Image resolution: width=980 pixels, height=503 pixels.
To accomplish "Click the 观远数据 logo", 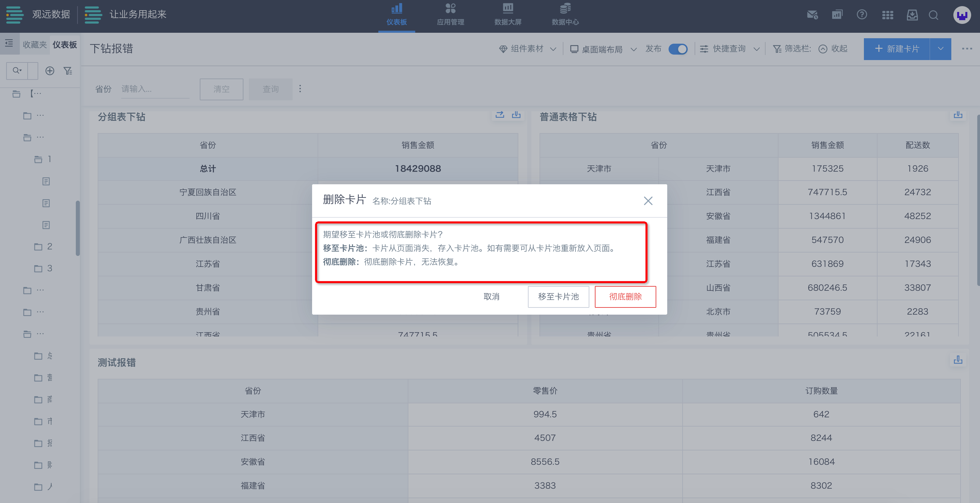I will [38, 14].
